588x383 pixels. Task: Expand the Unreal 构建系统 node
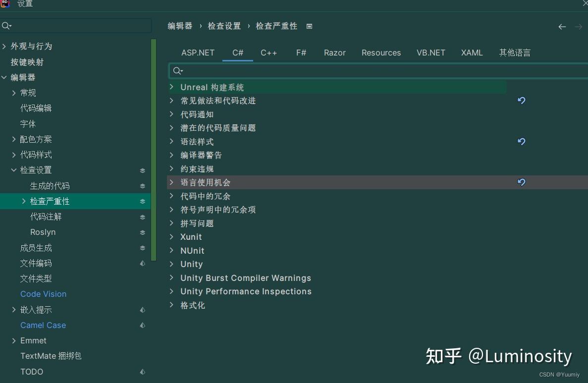(x=171, y=87)
